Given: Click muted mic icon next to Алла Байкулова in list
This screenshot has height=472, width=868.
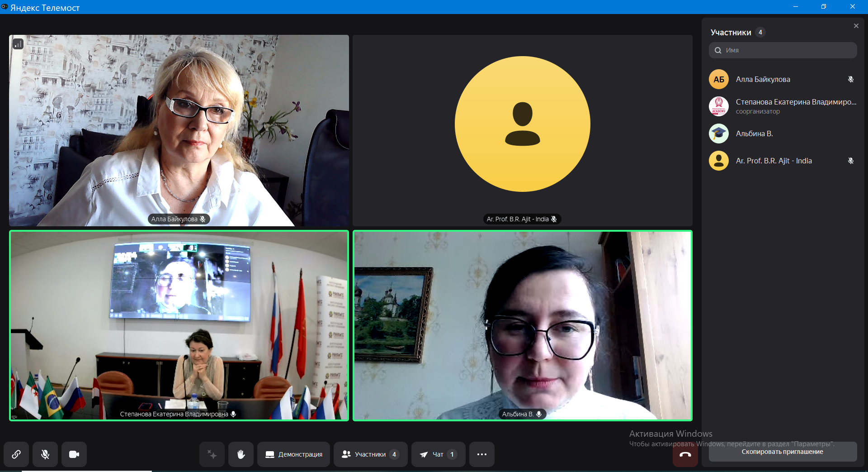Looking at the screenshot, I should pyautogui.click(x=850, y=79).
